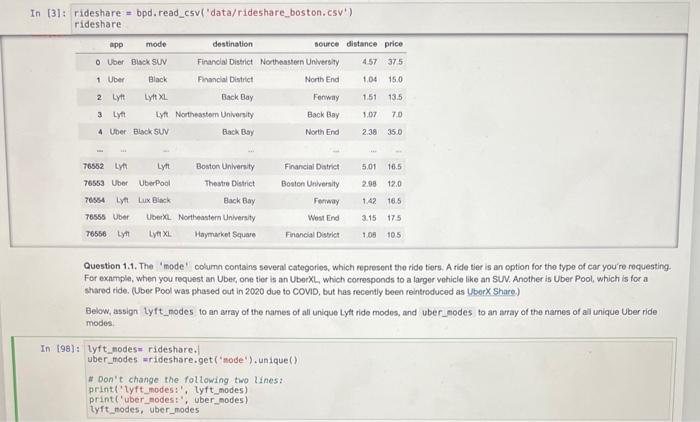Select the 'destination' column header
This screenshot has width=700, height=422.
[x=233, y=44]
